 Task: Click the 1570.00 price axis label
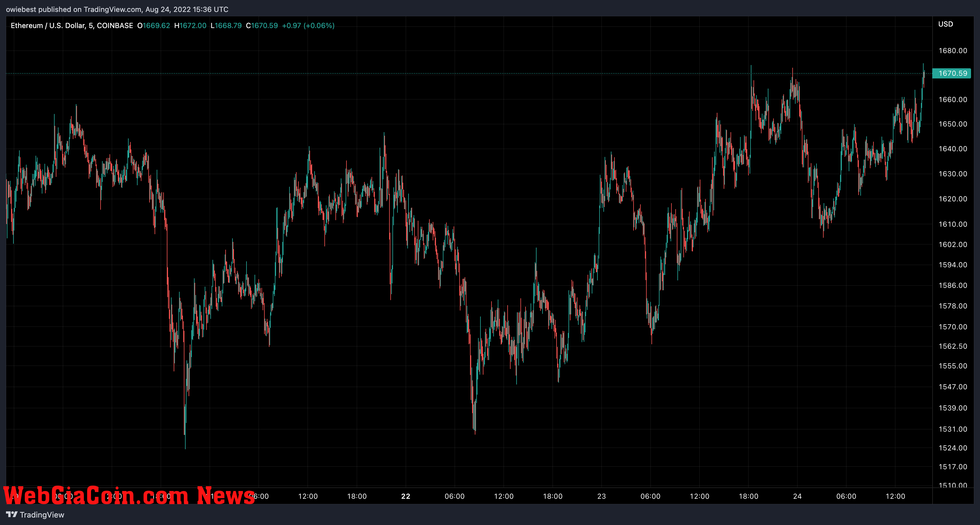[953, 327]
